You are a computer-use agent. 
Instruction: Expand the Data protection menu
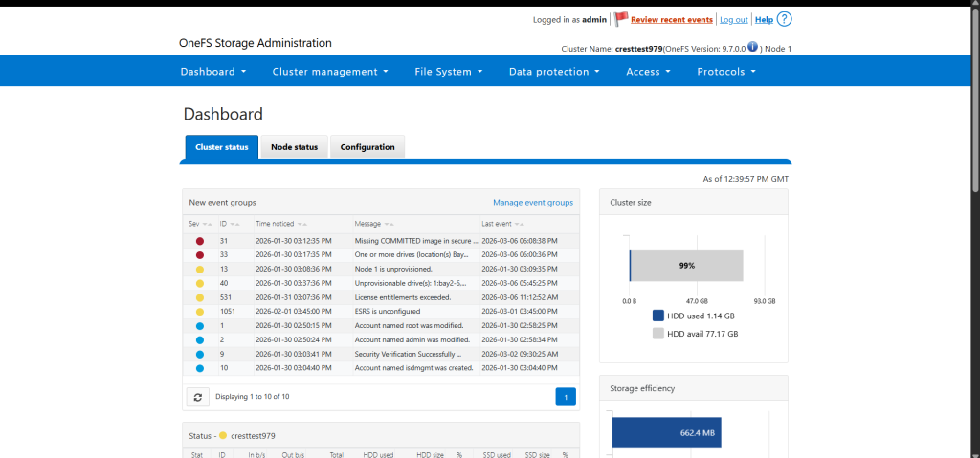(554, 71)
